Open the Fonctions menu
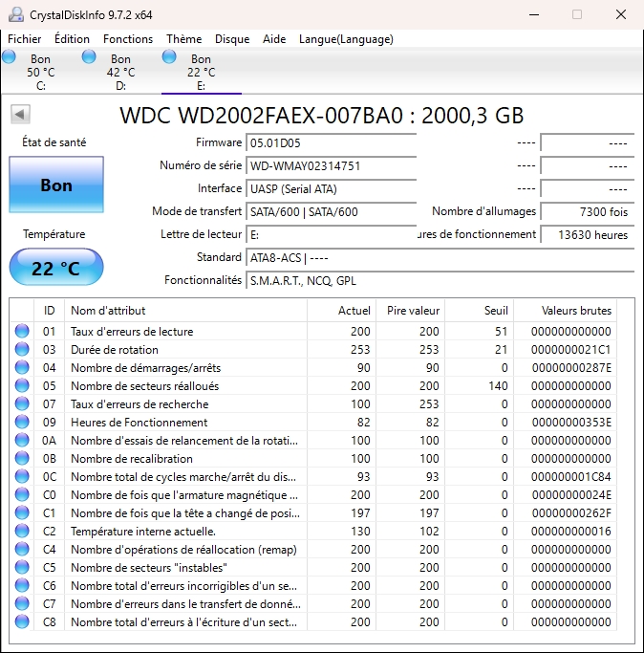Viewport: 644px width, 653px height. click(128, 39)
